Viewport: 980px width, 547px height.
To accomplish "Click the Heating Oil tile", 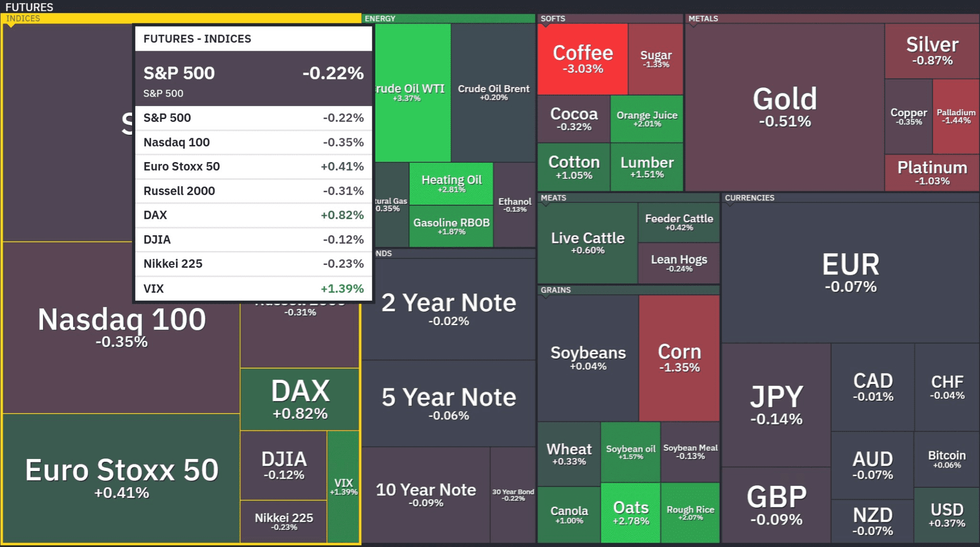I will (451, 184).
